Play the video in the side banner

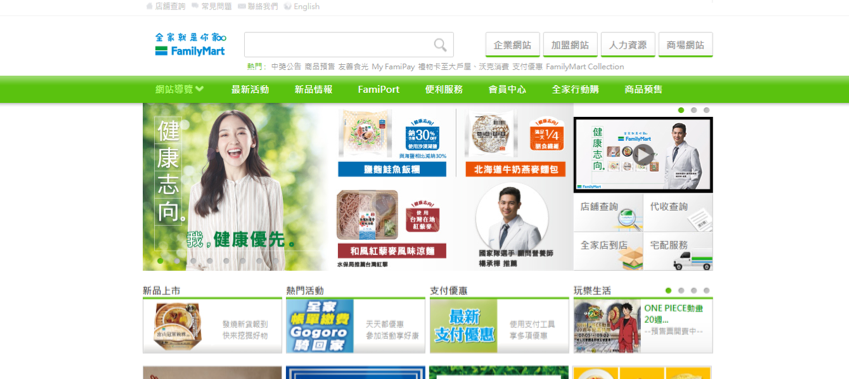643,155
